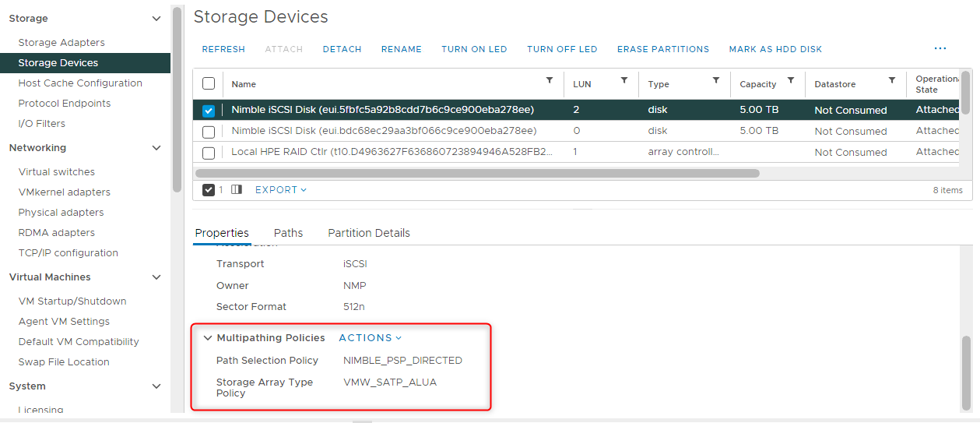Viewport: 980px width, 423px height.
Task: Open the Name column filter icon
Action: pos(550,80)
